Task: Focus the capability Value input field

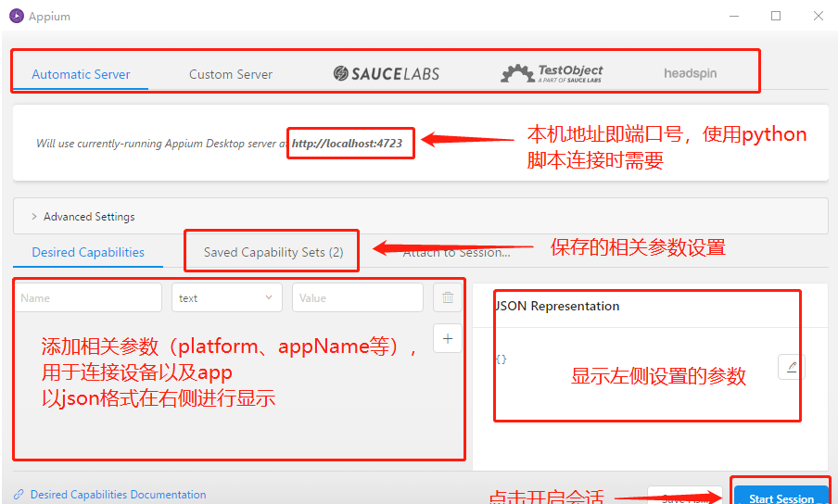Action: (358, 297)
